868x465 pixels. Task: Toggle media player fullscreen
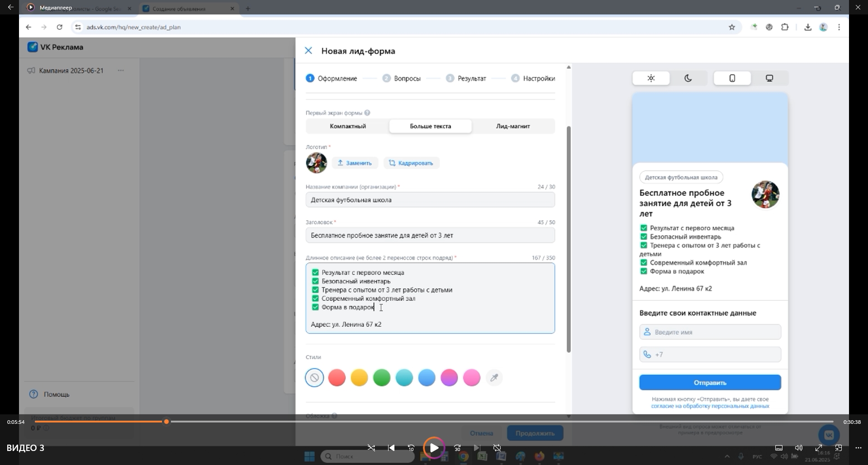[x=819, y=448]
